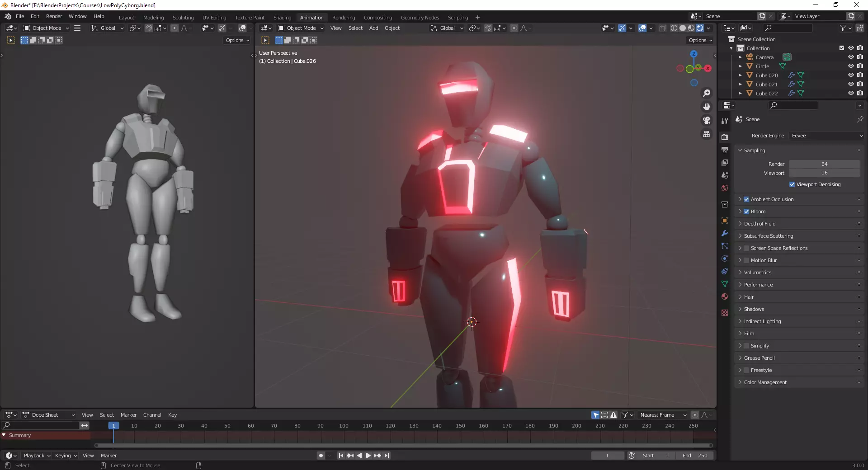Open the Object menu in the viewport header

392,28
